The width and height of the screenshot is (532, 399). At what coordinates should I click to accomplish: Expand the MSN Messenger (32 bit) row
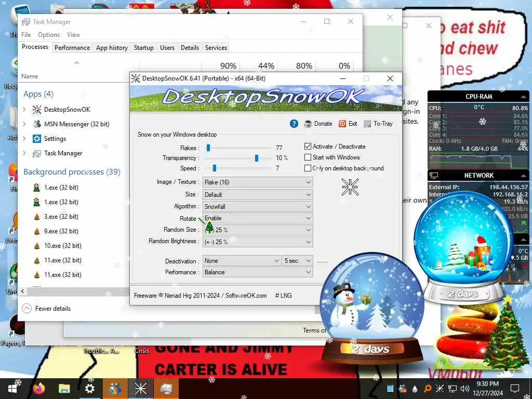point(24,124)
